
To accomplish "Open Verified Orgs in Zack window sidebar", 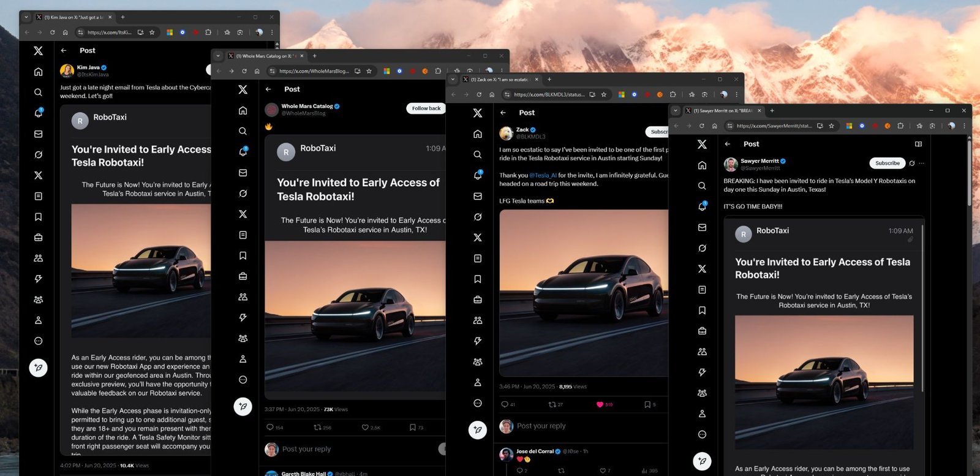I will click(x=478, y=361).
